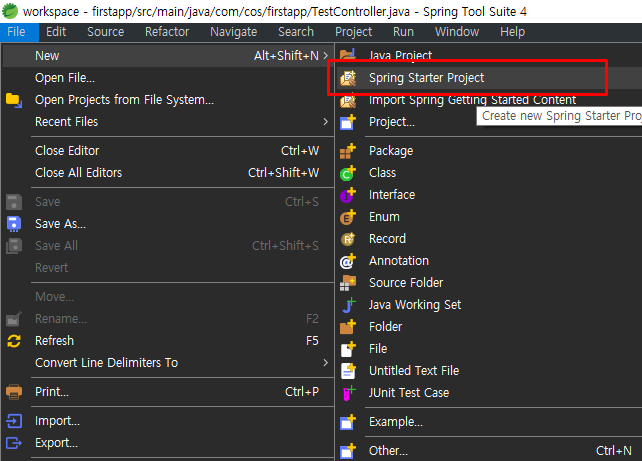Image resolution: width=642 pixels, height=461 pixels.
Task: Select Java Working Set entry
Action: (x=489, y=305)
